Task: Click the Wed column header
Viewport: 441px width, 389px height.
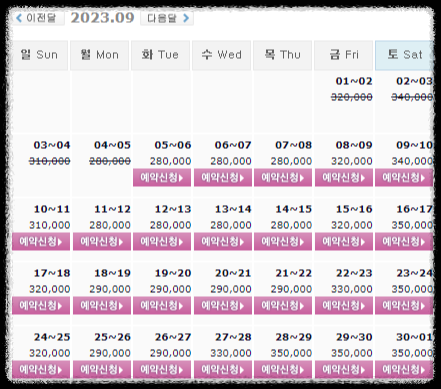Action: pos(221,55)
